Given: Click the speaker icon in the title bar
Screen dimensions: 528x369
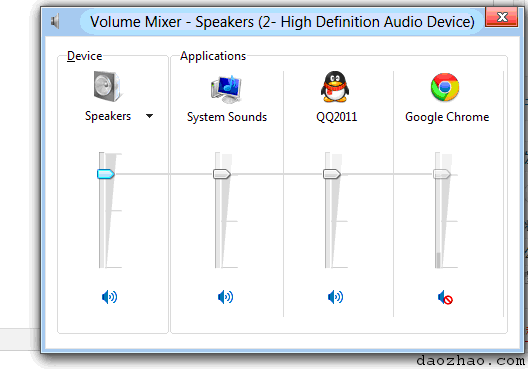Looking at the screenshot, I should 55,22.
